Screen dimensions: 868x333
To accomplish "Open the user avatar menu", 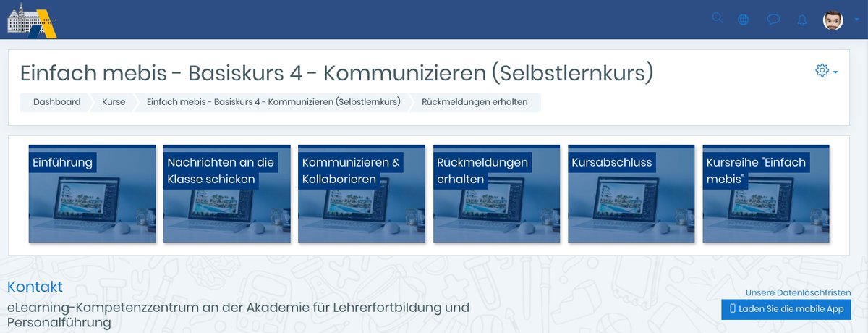I will click(833, 20).
